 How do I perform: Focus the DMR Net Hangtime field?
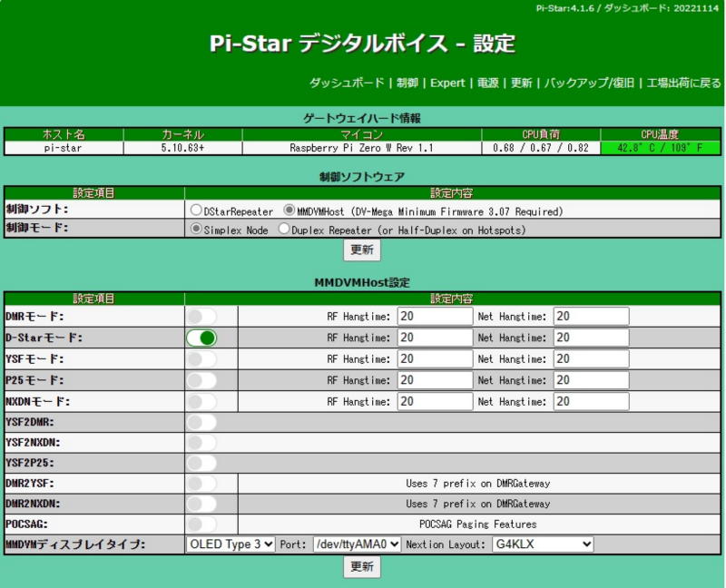tap(592, 317)
